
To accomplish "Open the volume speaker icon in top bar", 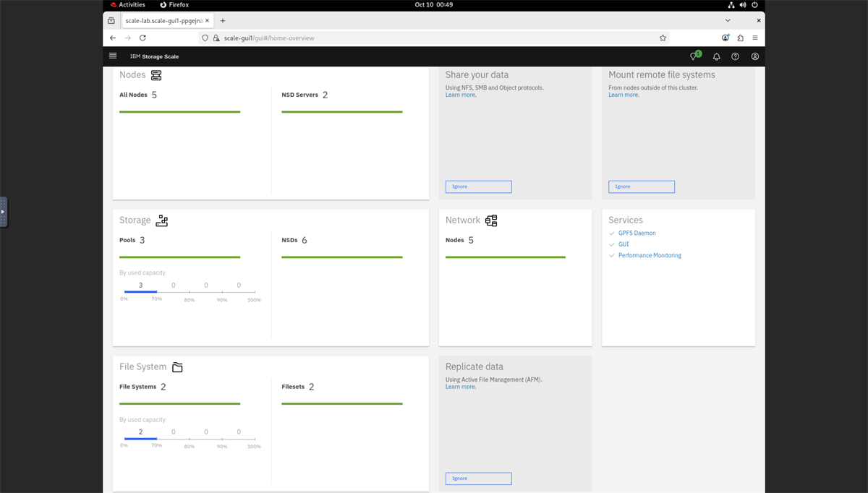I will [x=743, y=4].
